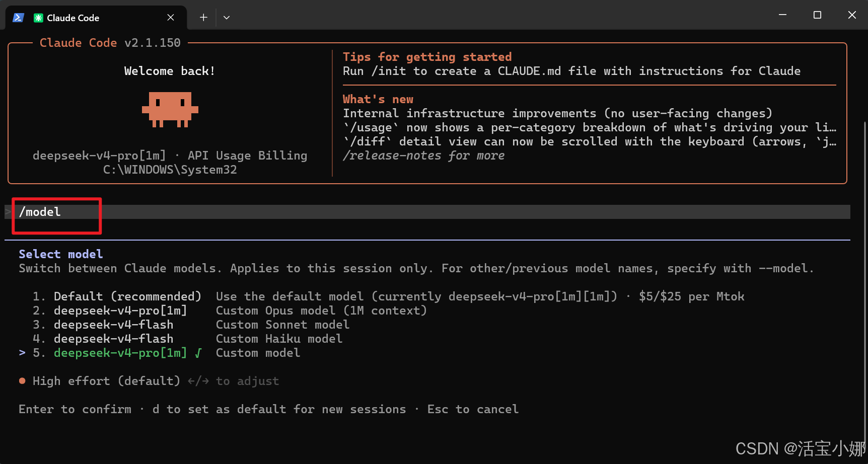Viewport: 868px width, 464px height.
Task: Click the What's new heading
Action: [x=378, y=99]
